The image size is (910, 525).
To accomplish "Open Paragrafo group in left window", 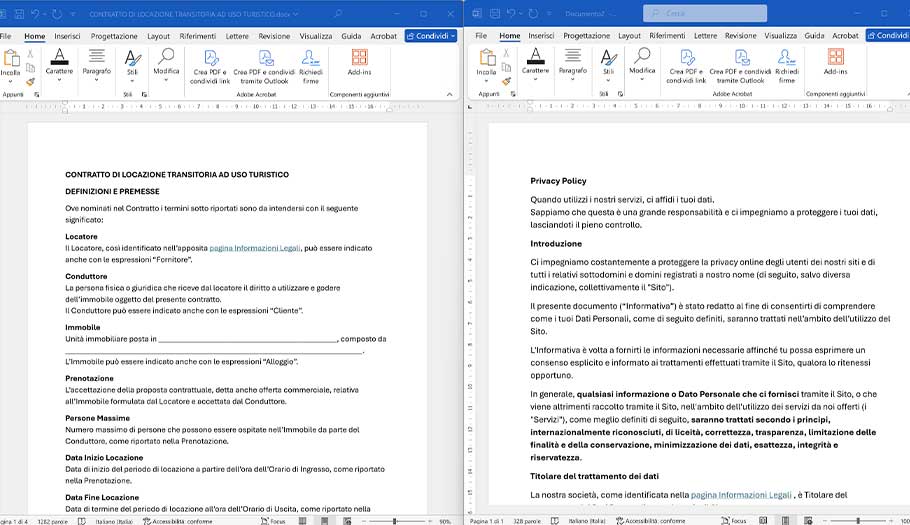I will [x=96, y=64].
